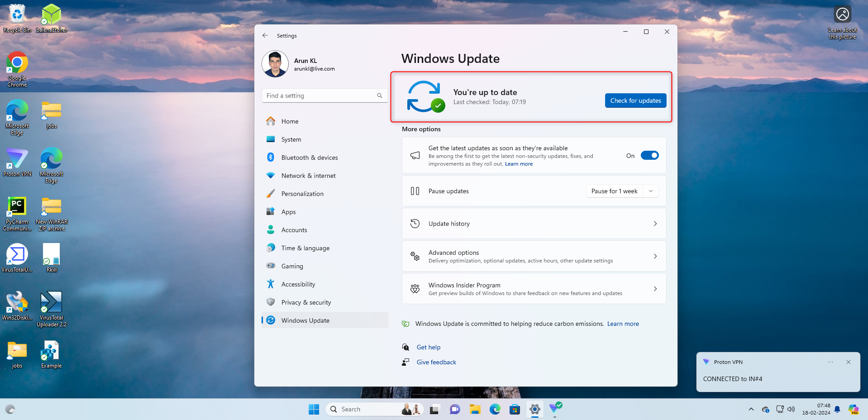Open Google Chrome desktop shortcut
This screenshot has width=868, height=420.
17,69
